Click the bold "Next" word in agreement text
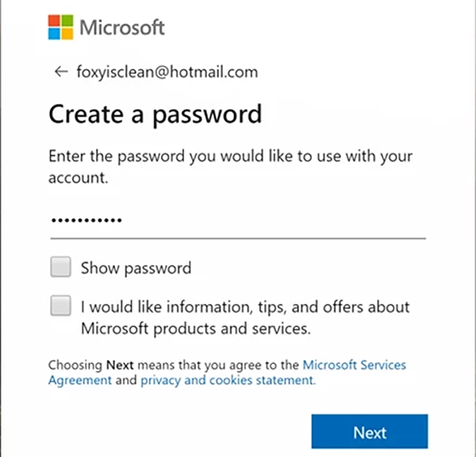This screenshot has width=476, height=457. point(120,365)
